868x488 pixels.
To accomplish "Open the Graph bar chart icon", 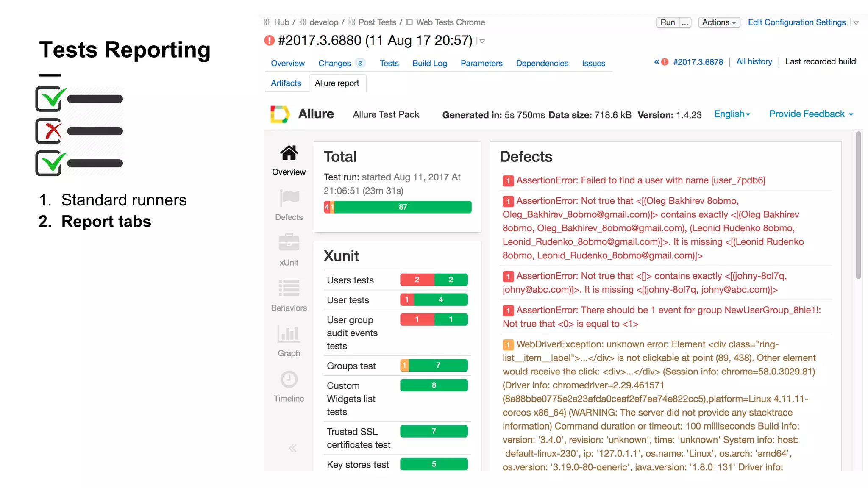I will tap(289, 334).
